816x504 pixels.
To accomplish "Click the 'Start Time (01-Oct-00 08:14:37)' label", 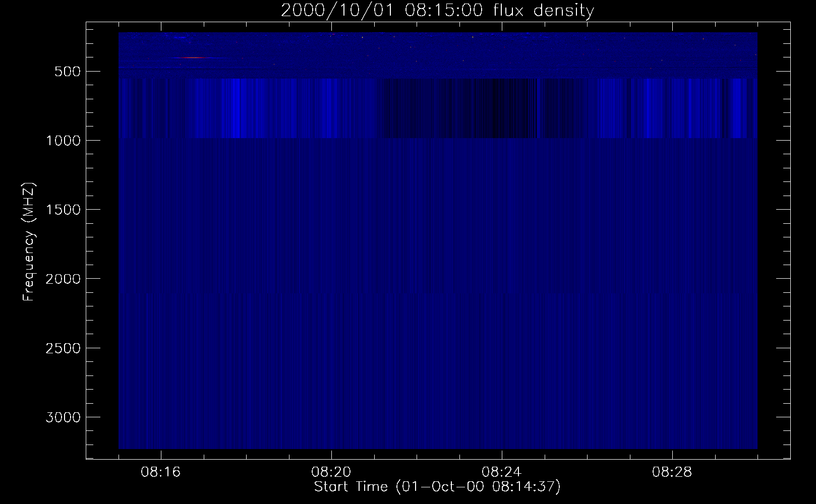I will 437,487.
